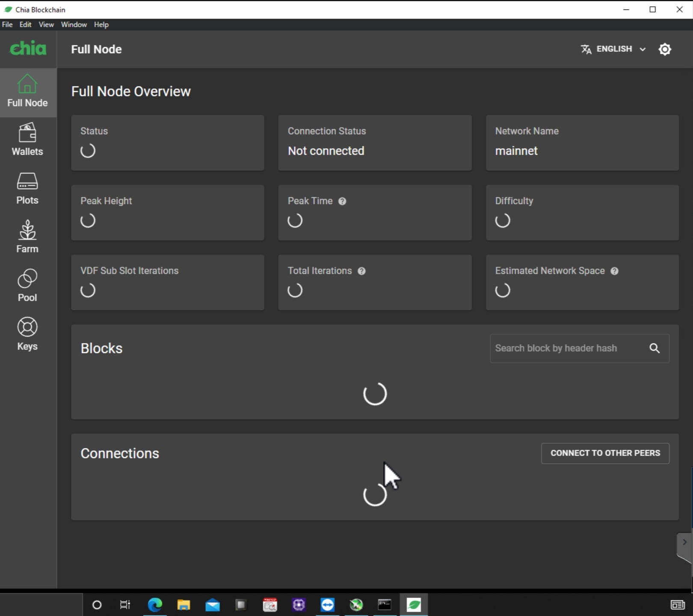Click the Peak Time help icon

[x=342, y=201]
